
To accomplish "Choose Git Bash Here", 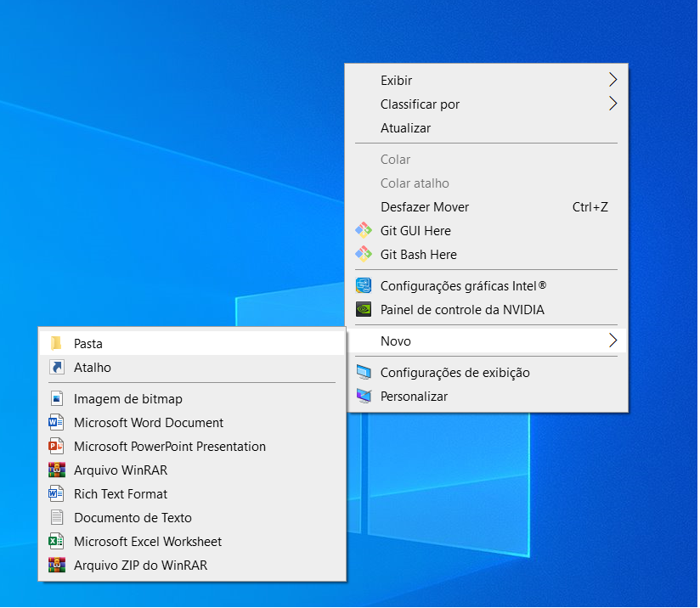I will click(x=486, y=255).
